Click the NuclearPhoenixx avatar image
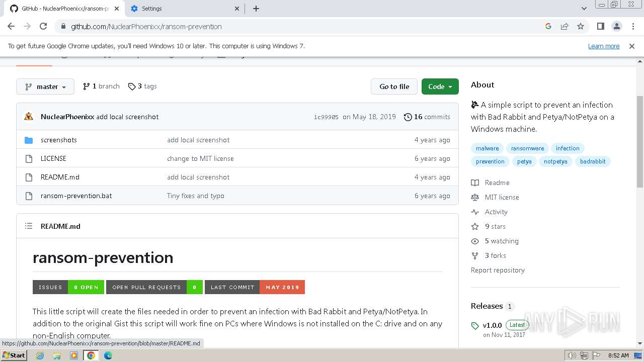Screen dimensions: 644x362 [x=29, y=117]
